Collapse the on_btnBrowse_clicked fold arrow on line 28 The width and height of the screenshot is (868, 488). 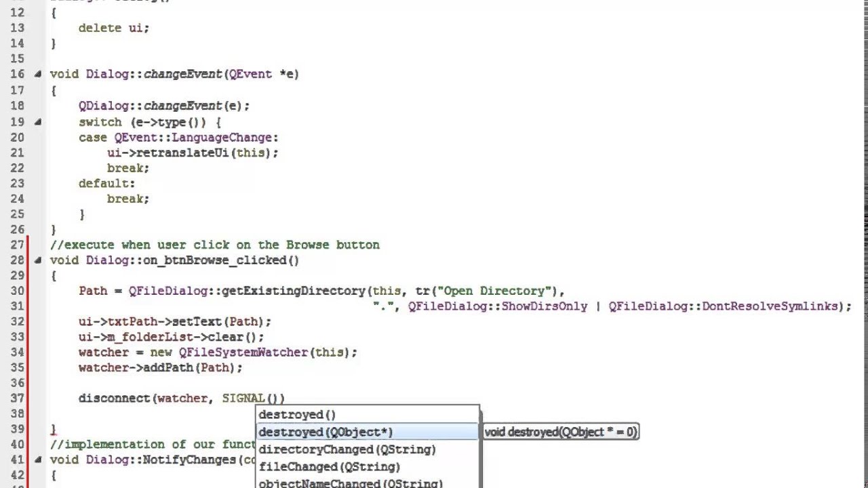37,260
